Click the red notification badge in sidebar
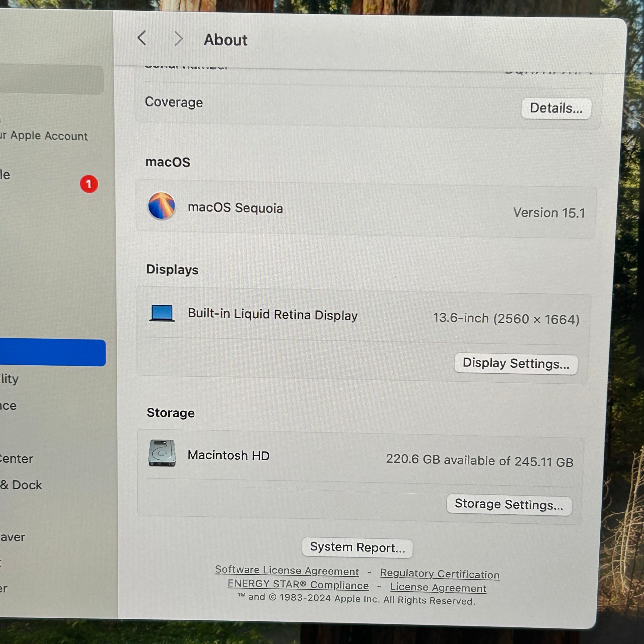 89,184
